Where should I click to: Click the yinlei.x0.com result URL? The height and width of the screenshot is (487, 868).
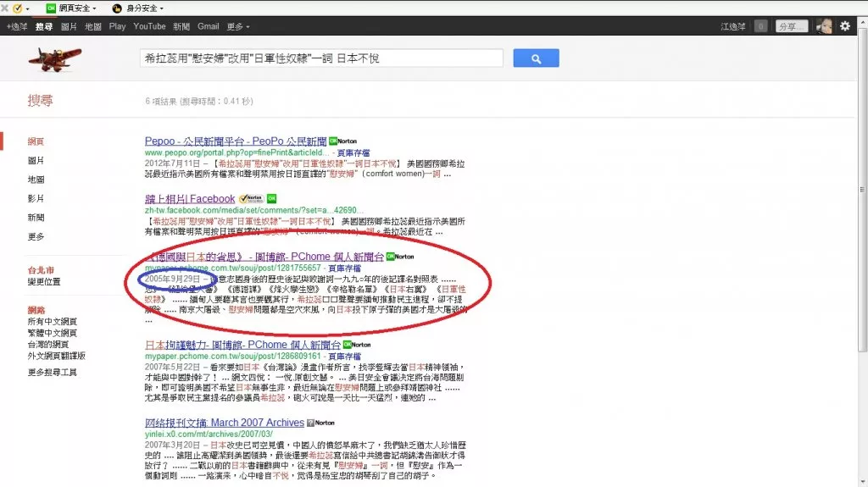pyautogui.click(x=209, y=434)
